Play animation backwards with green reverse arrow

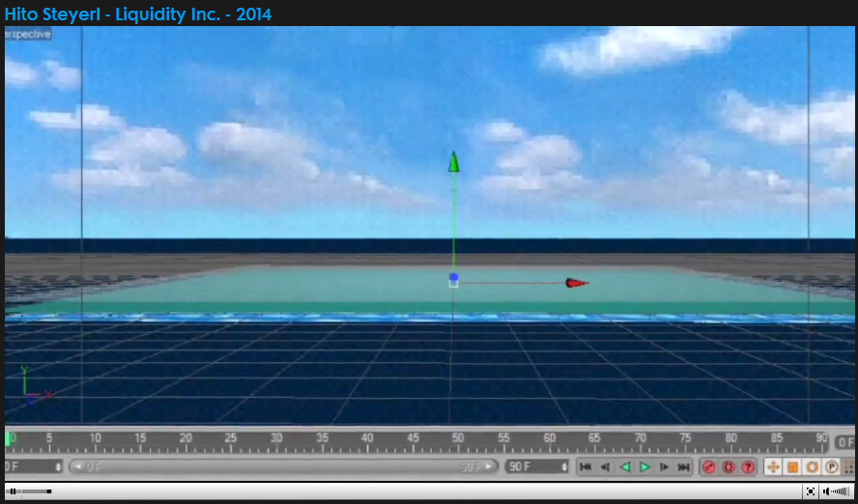tap(624, 467)
